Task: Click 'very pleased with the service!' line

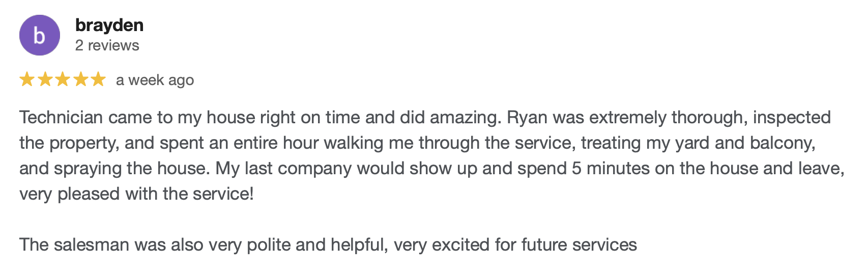Action: [x=136, y=194]
